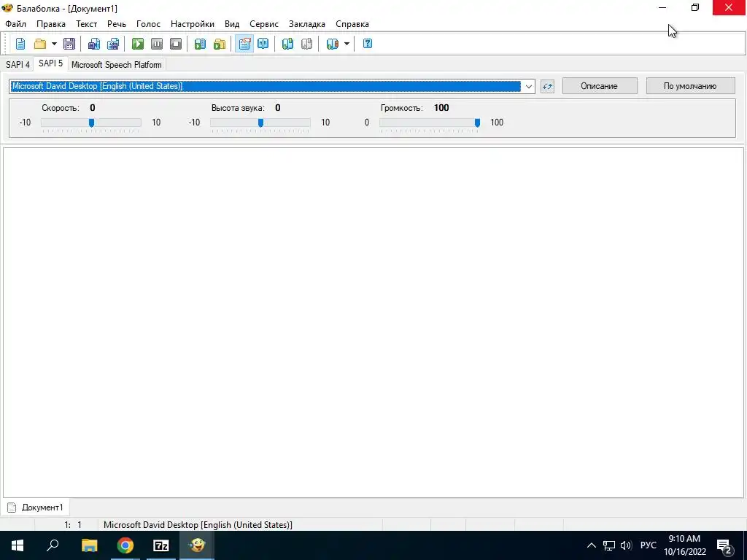Open the Речь menu
The height and width of the screenshot is (560, 747).
click(x=117, y=24)
